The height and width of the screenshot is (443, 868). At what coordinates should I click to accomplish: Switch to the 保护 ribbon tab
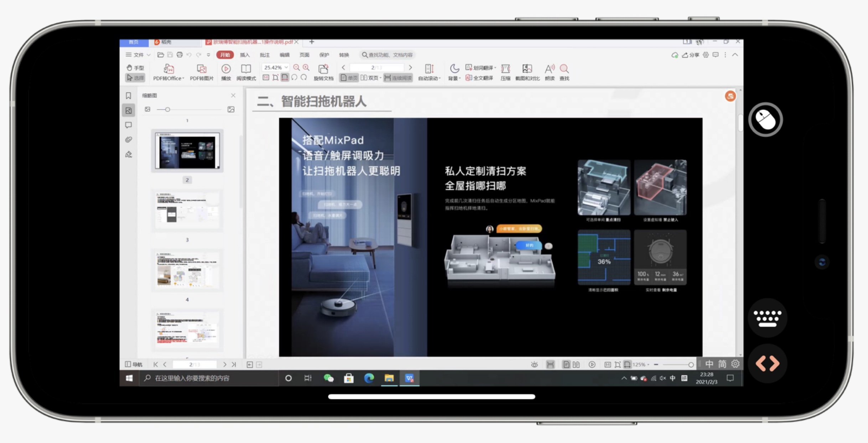(x=324, y=55)
